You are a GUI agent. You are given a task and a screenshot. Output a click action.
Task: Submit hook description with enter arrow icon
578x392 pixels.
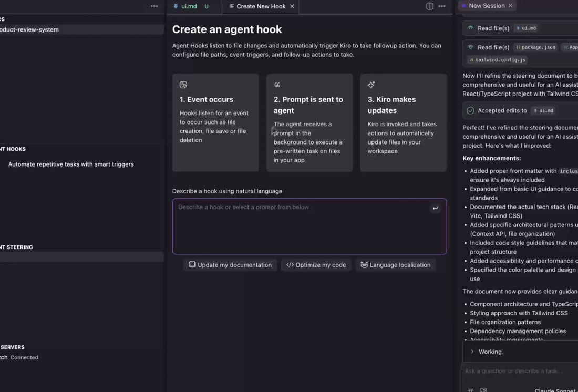click(435, 208)
